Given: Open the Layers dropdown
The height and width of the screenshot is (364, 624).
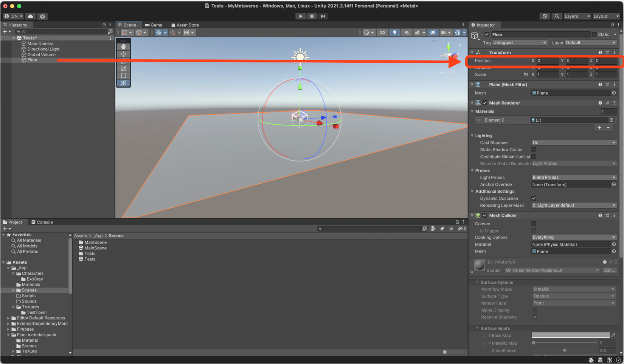Looking at the screenshot, I should (x=576, y=16).
